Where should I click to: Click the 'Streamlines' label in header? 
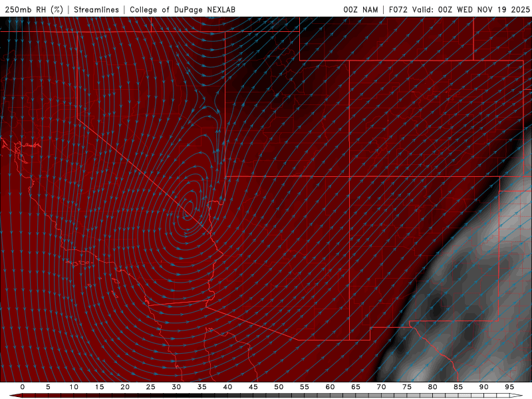[x=96, y=9]
